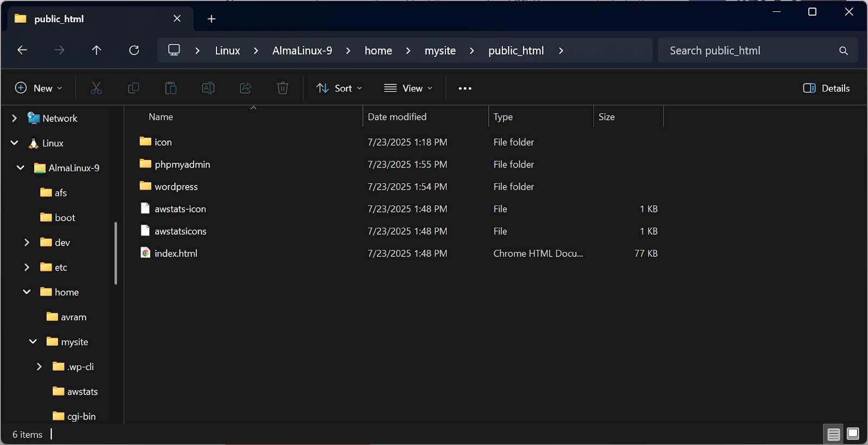Screen dimensions: 868x445
Task: Click the Delete trash icon
Action: coord(283,88)
